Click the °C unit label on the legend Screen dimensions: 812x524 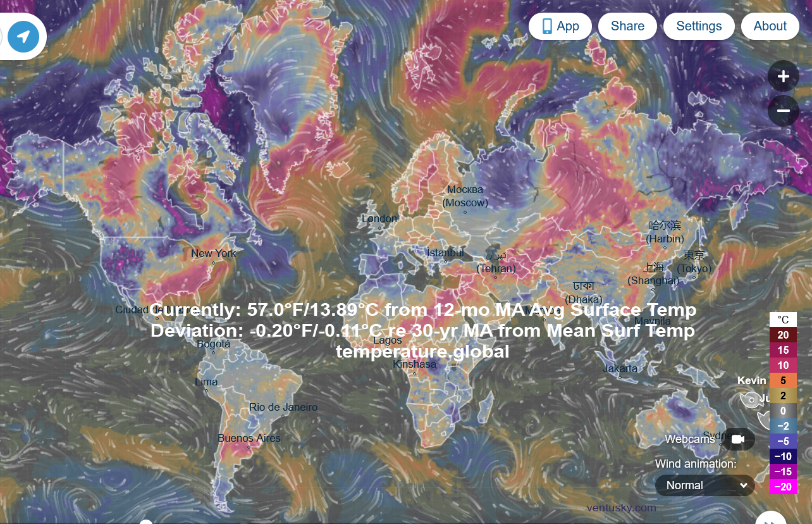click(783, 320)
